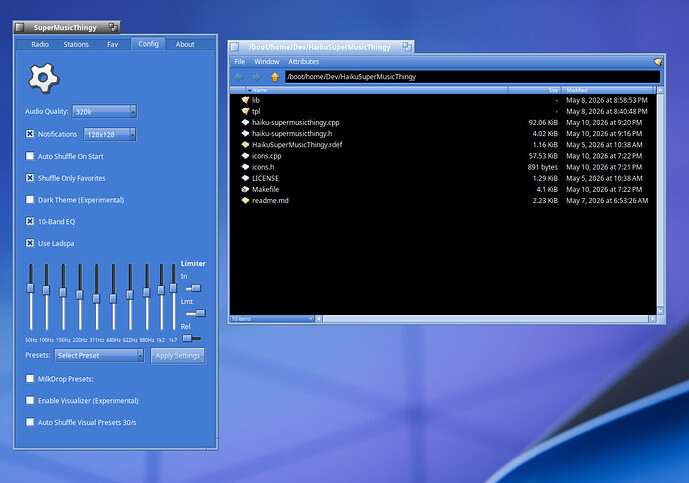This screenshot has height=483, width=689.
Task: Click the back arrow in file window
Action: pos(239,77)
